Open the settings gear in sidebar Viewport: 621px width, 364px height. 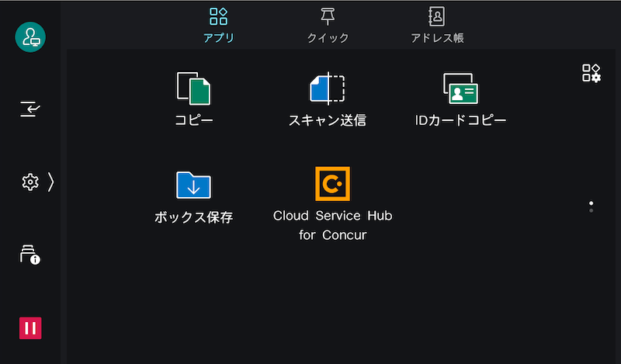(x=30, y=182)
